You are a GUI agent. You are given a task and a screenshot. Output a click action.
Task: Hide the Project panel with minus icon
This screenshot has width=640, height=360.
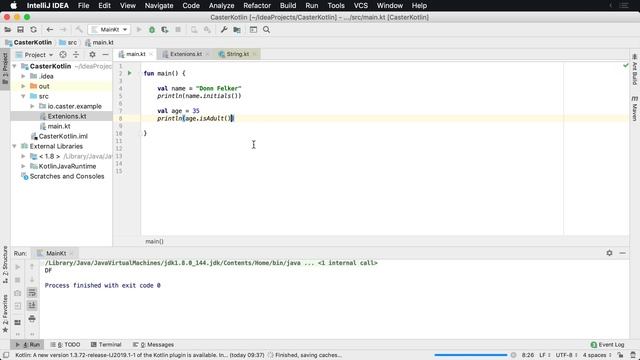pyautogui.click(x=105, y=54)
